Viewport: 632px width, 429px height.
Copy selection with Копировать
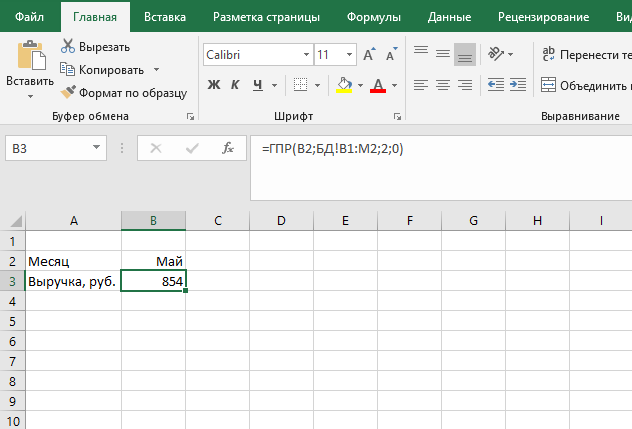pos(102,70)
